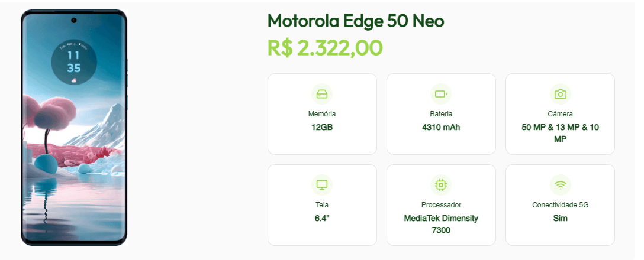Click the 5G wifi connectivity icon
Image resolution: width=644 pixels, height=260 pixels.
[560, 185]
